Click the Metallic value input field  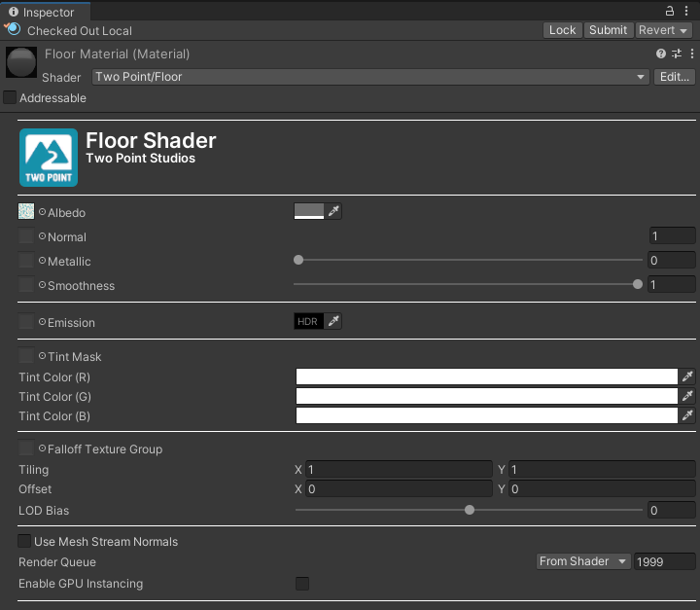pyautogui.click(x=672, y=260)
